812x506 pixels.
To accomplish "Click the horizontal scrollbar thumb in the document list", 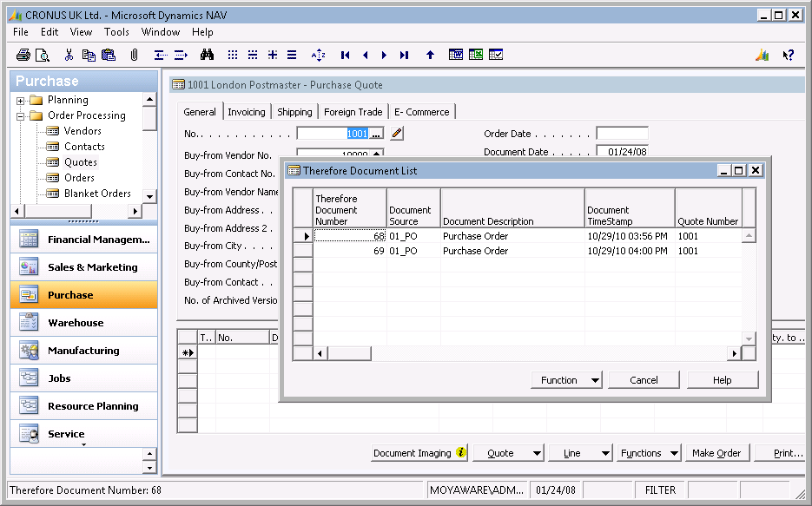I will click(350, 353).
